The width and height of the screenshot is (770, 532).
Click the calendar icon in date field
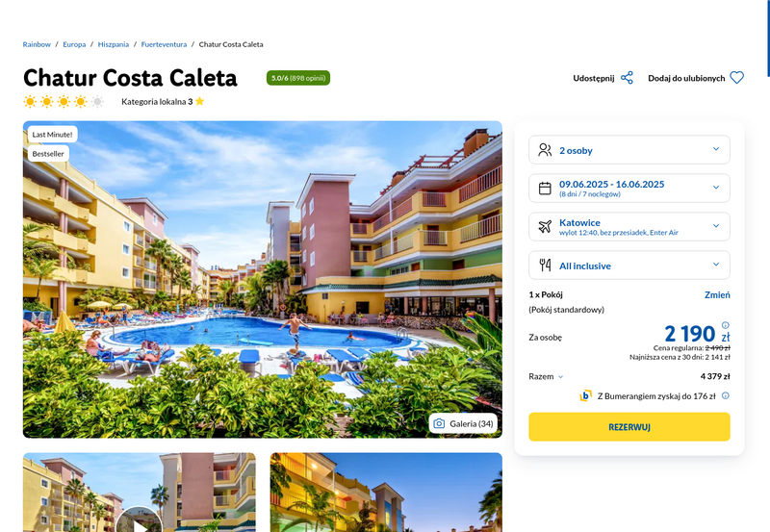(x=545, y=188)
